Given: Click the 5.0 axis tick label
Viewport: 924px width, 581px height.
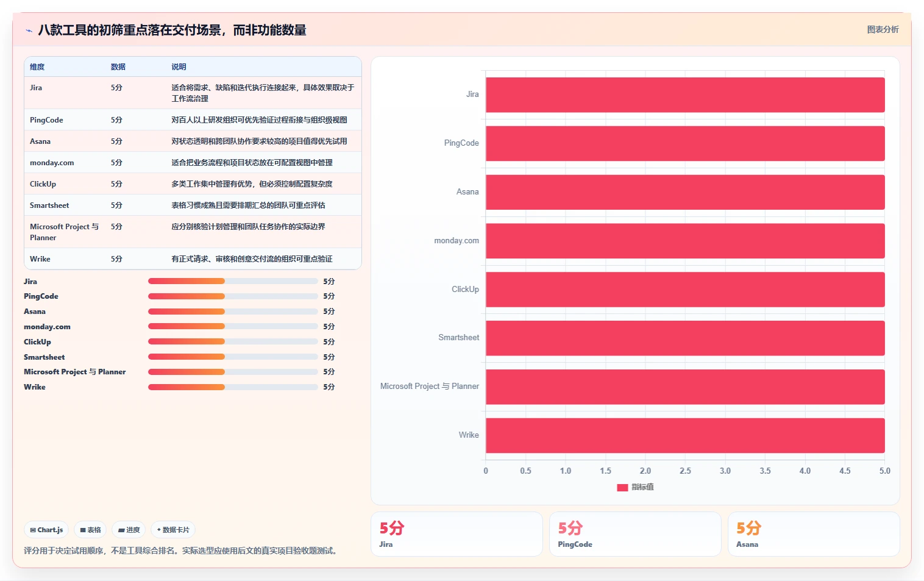Looking at the screenshot, I should click(x=884, y=471).
